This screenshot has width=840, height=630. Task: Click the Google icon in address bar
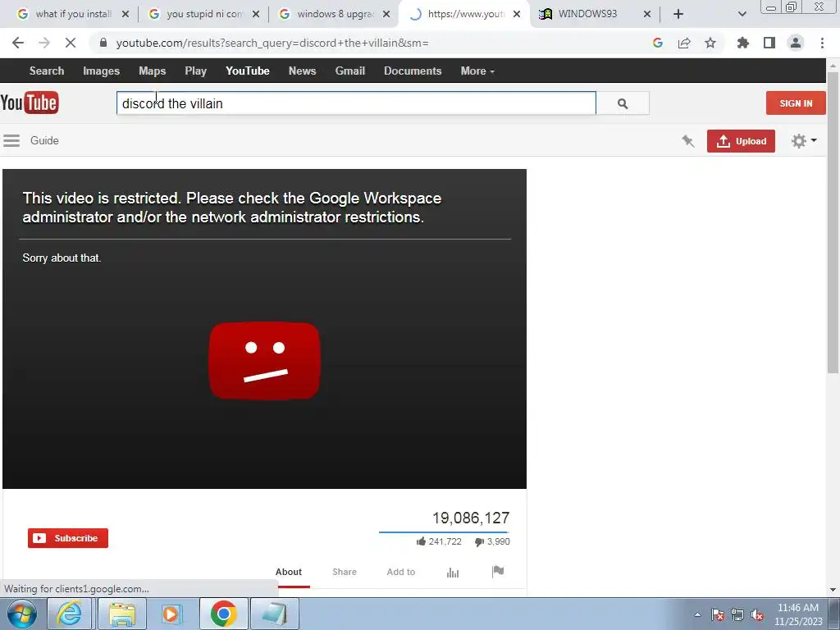pyautogui.click(x=658, y=43)
